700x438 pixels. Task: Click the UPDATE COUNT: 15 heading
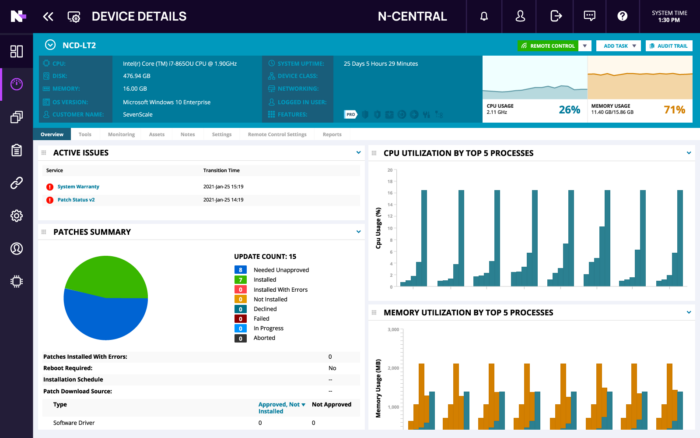(x=265, y=256)
